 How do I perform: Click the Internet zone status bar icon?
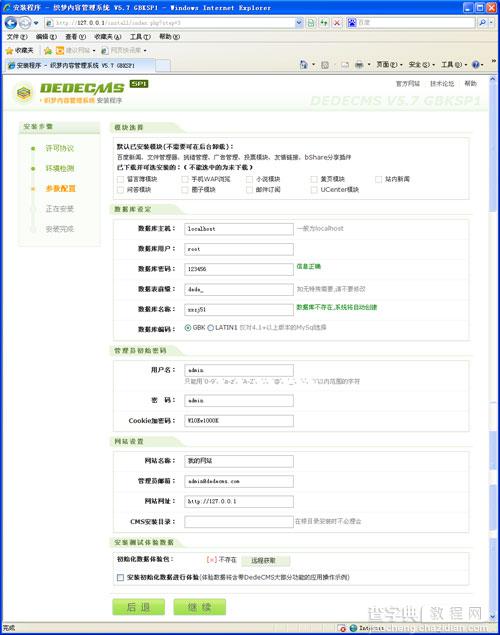point(353,628)
